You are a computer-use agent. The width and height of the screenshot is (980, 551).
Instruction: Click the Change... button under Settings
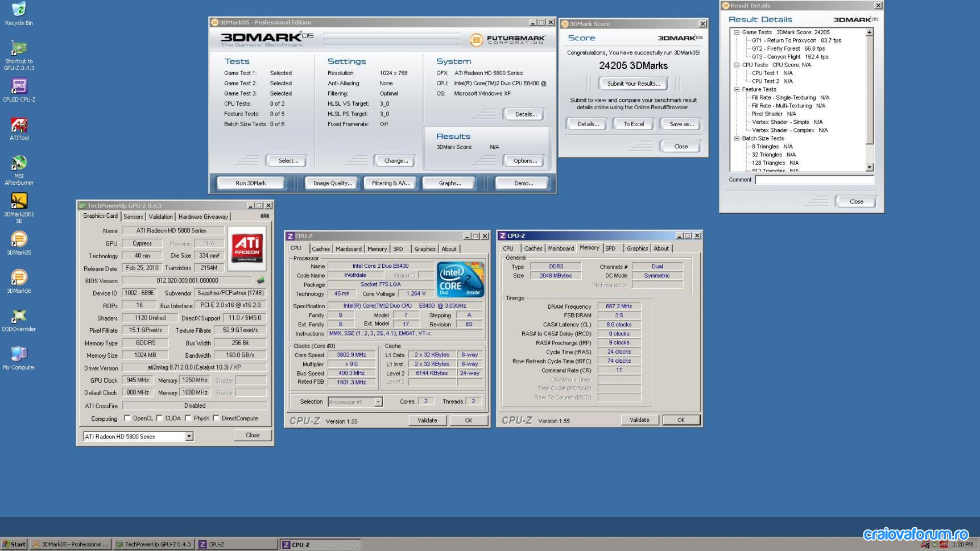396,161
